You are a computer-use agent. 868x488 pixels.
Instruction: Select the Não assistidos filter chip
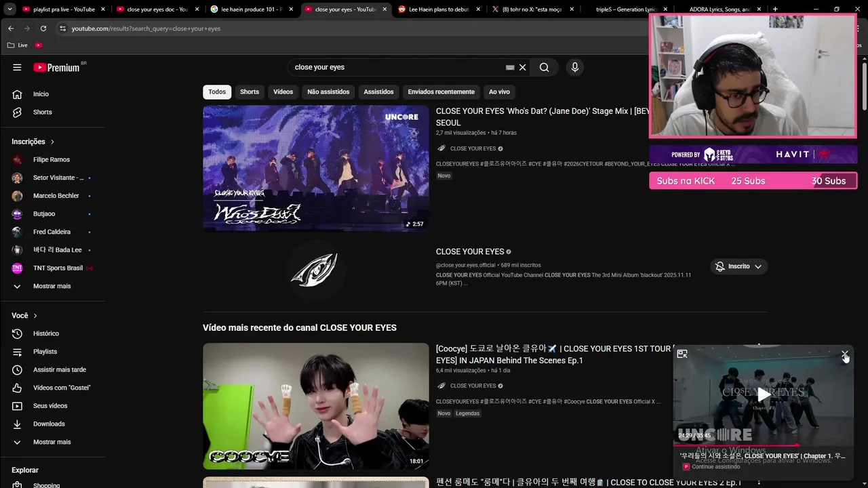tap(328, 92)
